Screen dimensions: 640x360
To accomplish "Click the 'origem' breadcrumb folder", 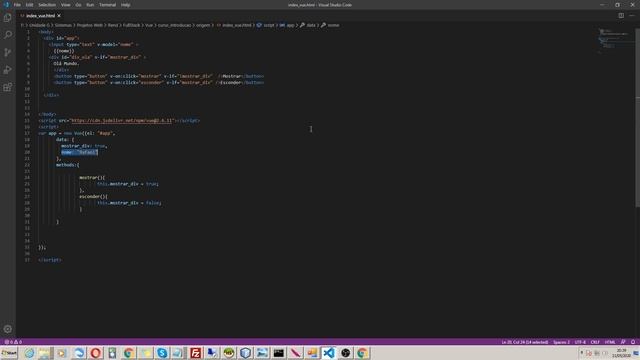I will [203, 25].
